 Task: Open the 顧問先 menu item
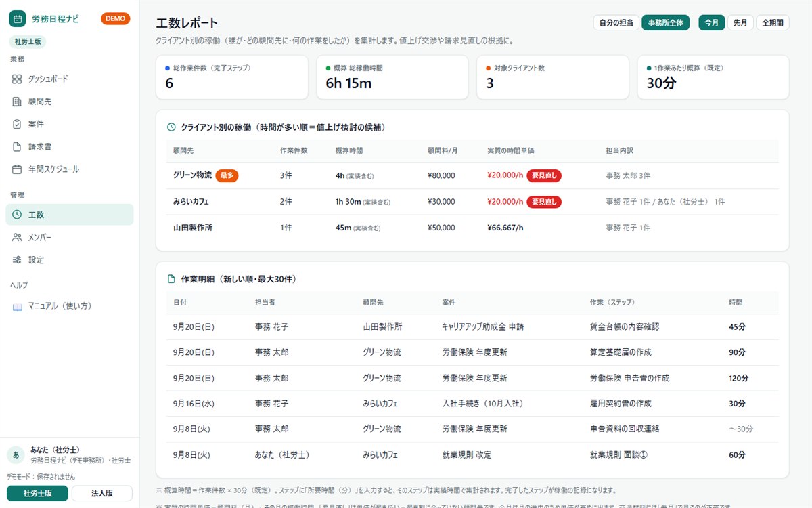(70, 102)
